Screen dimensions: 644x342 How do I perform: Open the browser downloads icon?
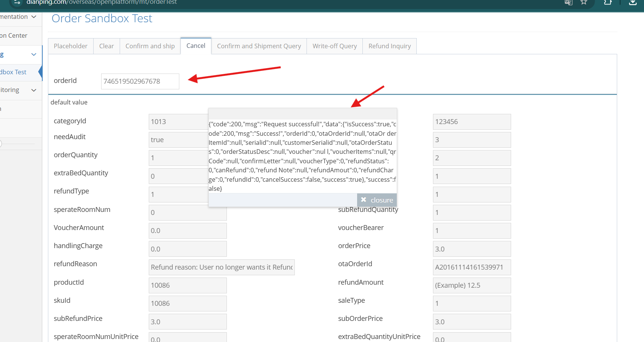[x=633, y=3]
